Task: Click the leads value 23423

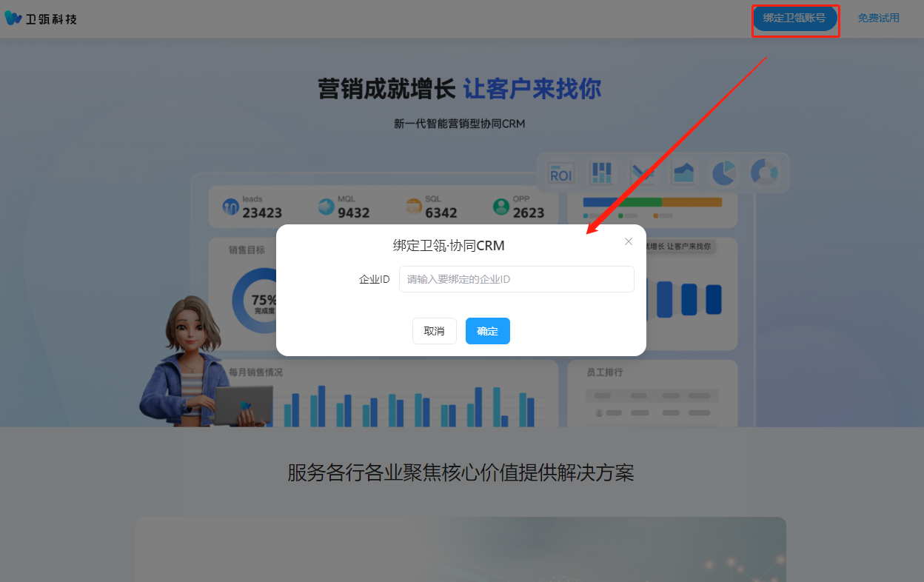Action: pos(262,213)
